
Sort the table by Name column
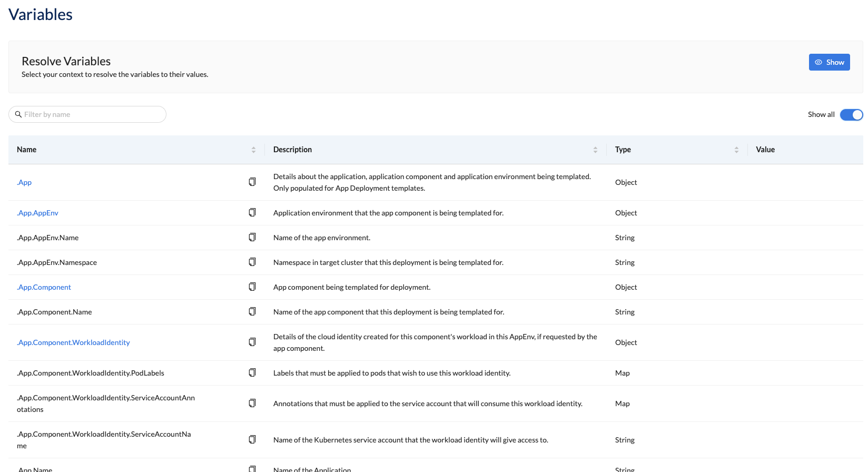point(253,150)
